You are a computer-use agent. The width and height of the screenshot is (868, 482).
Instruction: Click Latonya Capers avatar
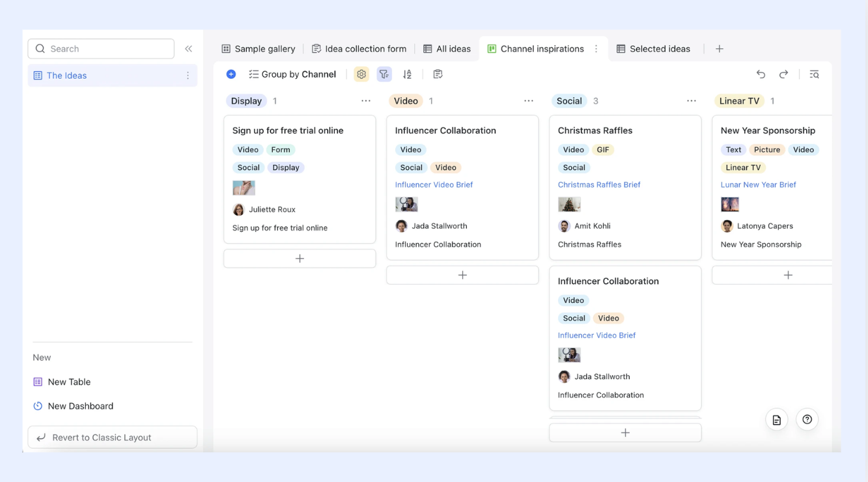pos(727,226)
